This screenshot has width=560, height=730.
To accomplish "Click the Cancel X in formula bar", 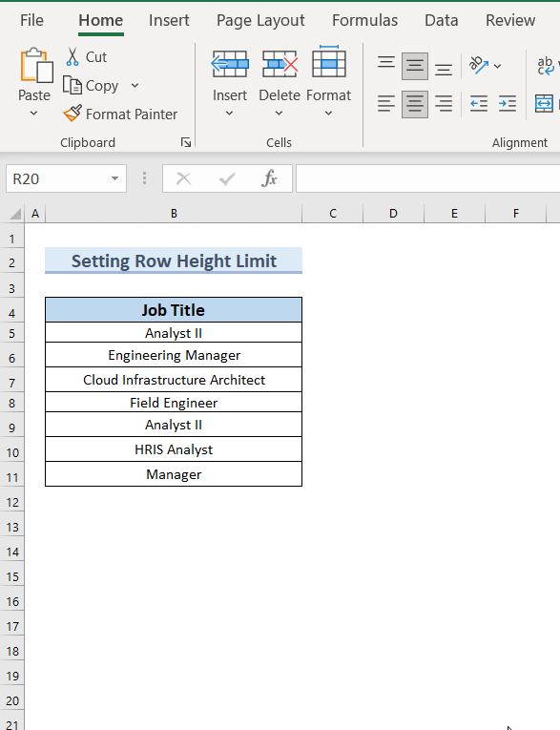I will pyautogui.click(x=183, y=178).
